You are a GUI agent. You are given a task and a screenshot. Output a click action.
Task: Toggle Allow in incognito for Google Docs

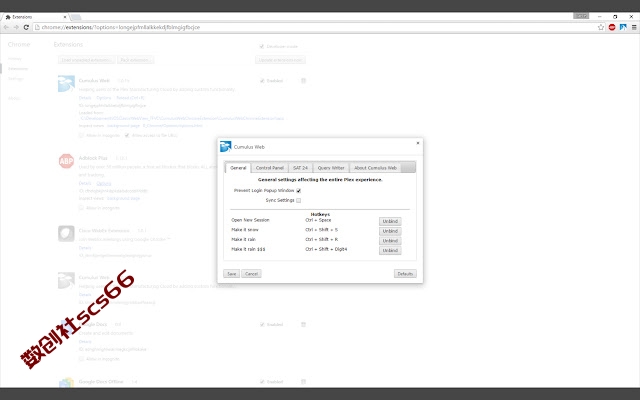click(81, 359)
